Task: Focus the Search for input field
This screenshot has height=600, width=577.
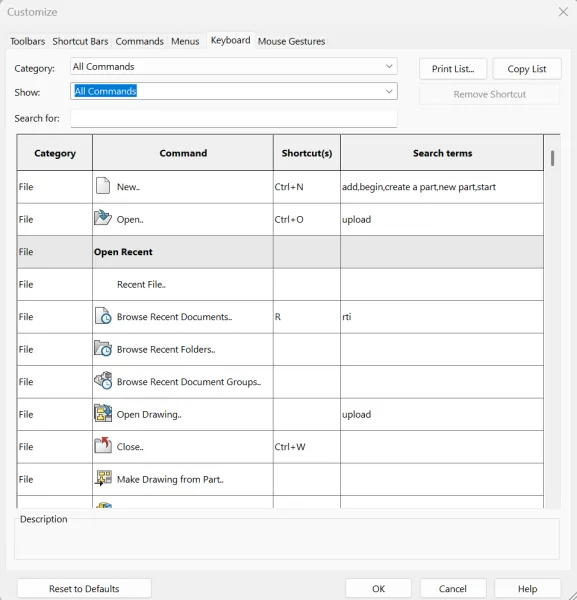Action: [234, 118]
